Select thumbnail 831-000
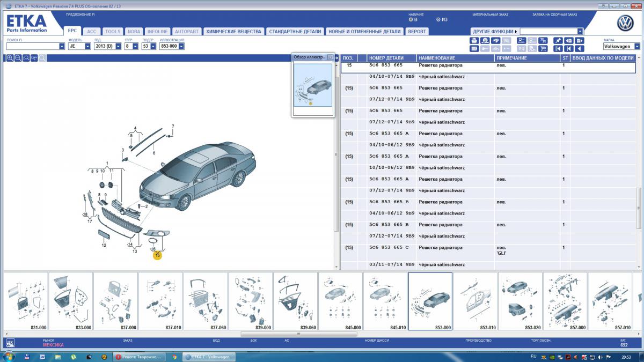 (25, 301)
